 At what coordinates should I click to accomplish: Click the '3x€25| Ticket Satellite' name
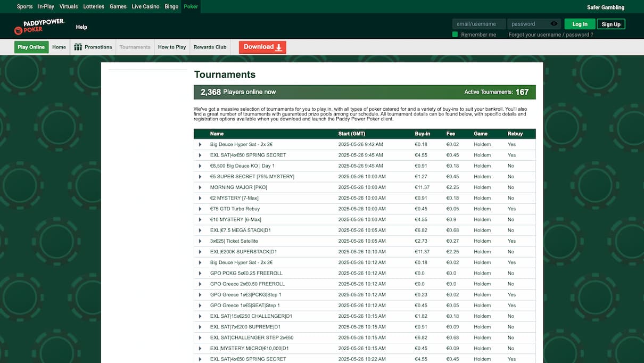(x=234, y=241)
